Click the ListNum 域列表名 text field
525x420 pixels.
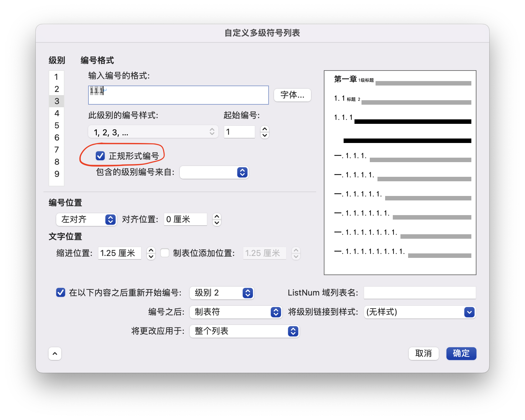click(x=420, y=293)
